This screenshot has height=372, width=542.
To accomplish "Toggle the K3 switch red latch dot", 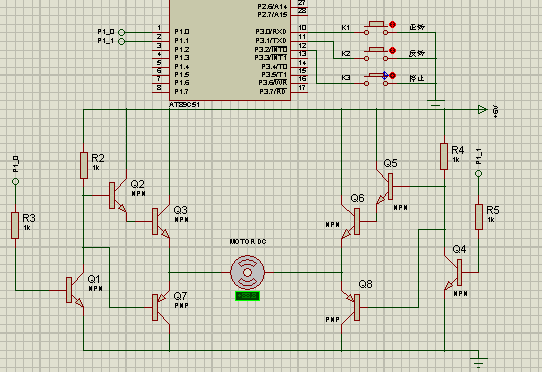I will [392, 75].
